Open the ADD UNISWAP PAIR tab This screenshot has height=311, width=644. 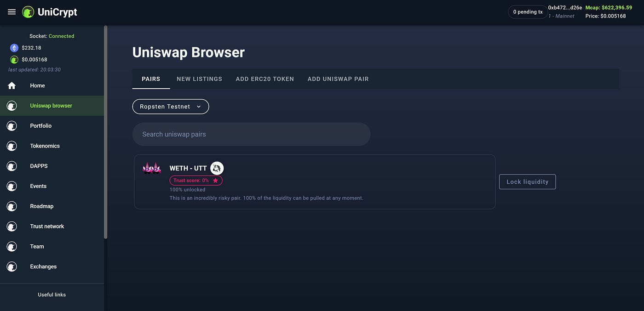(x=338, y=79)
